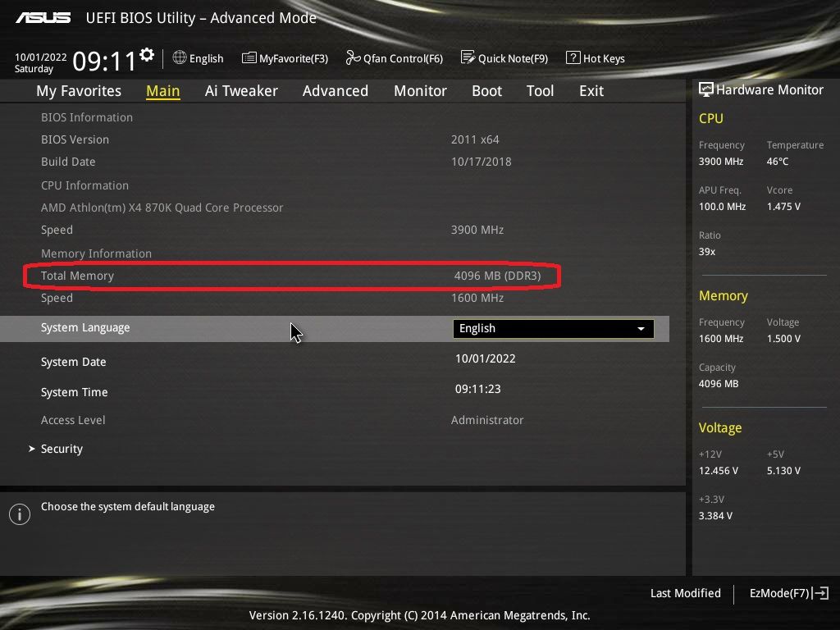The image size is (840, 630).
Task: Show the Hot Keys label
Action: (x=604, y=58)
